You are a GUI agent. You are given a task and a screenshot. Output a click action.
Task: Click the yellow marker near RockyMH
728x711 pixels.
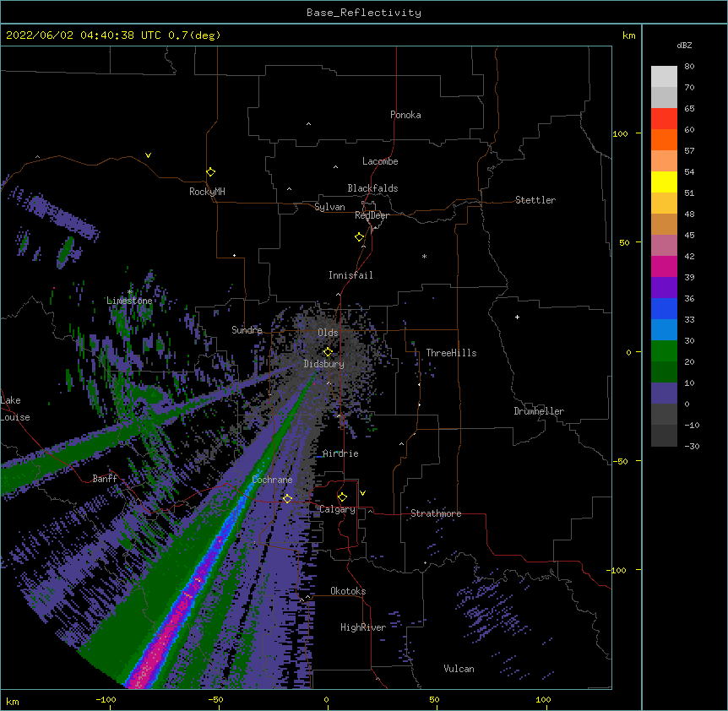point(210,171)
